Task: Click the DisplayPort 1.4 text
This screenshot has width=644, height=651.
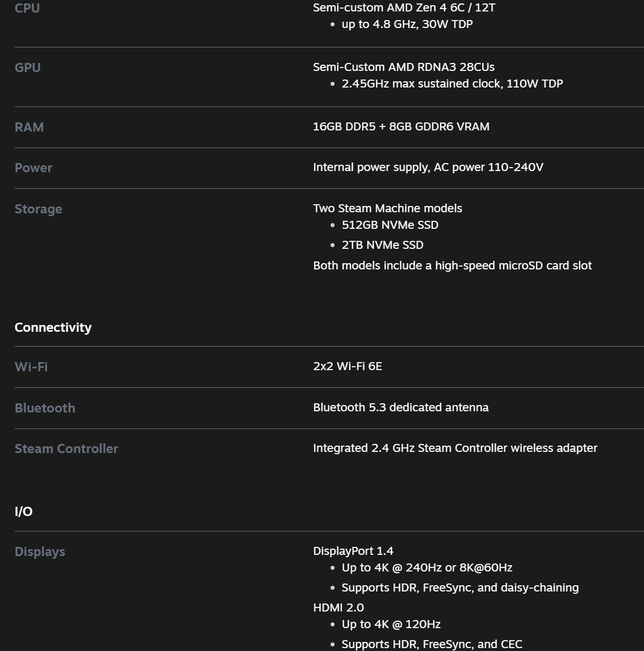Action: (353, 551)
